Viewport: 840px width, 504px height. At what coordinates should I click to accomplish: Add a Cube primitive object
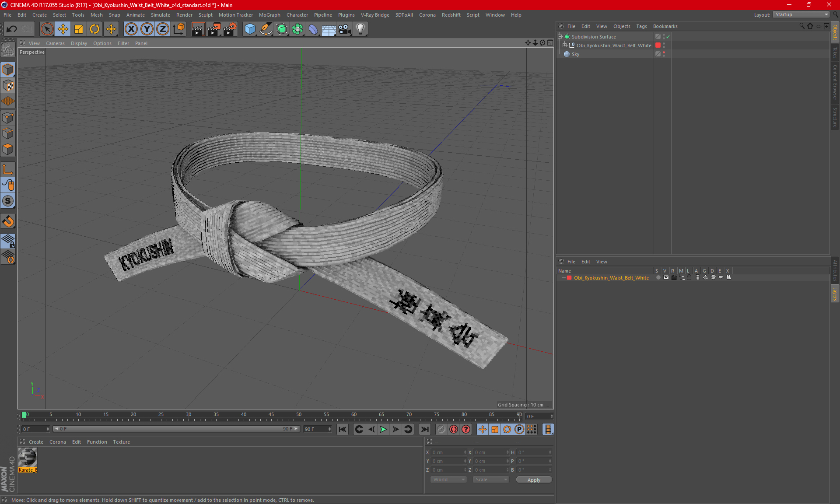tap(250, 29)
